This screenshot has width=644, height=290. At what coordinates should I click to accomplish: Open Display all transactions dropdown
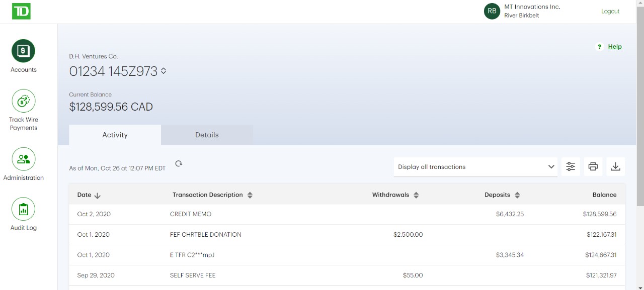(475, 167)
